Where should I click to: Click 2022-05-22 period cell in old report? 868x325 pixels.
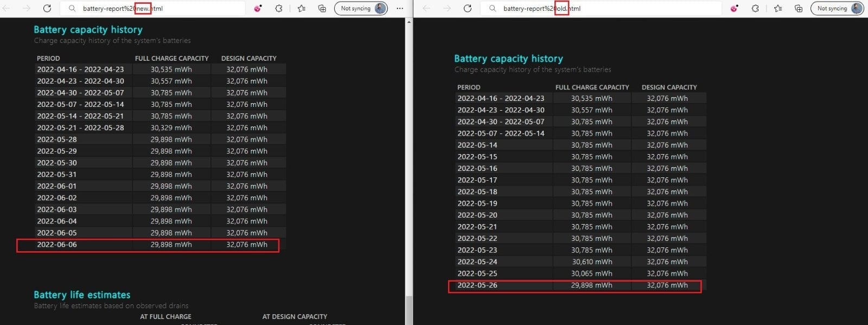pyautogui.click(x=477, y=239)
